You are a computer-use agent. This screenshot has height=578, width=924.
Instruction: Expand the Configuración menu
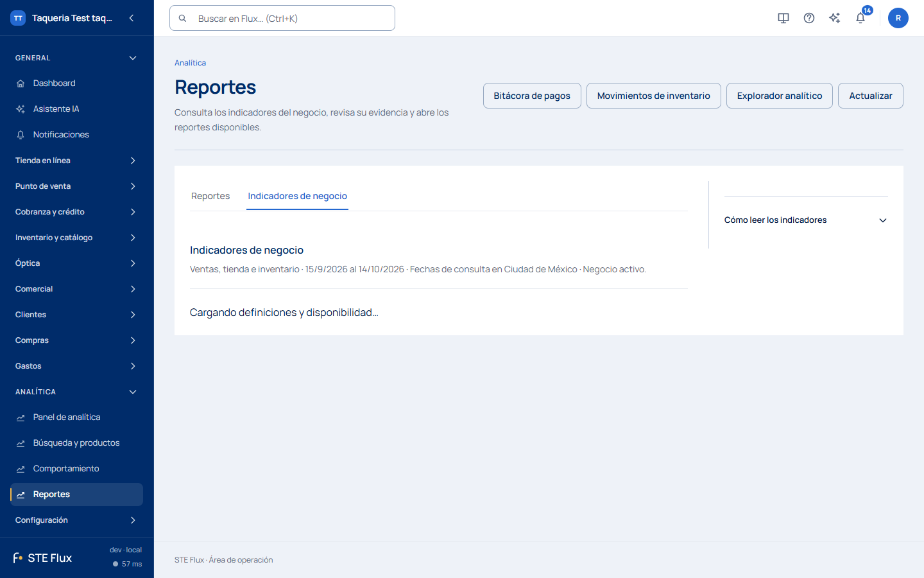[77, 520]
